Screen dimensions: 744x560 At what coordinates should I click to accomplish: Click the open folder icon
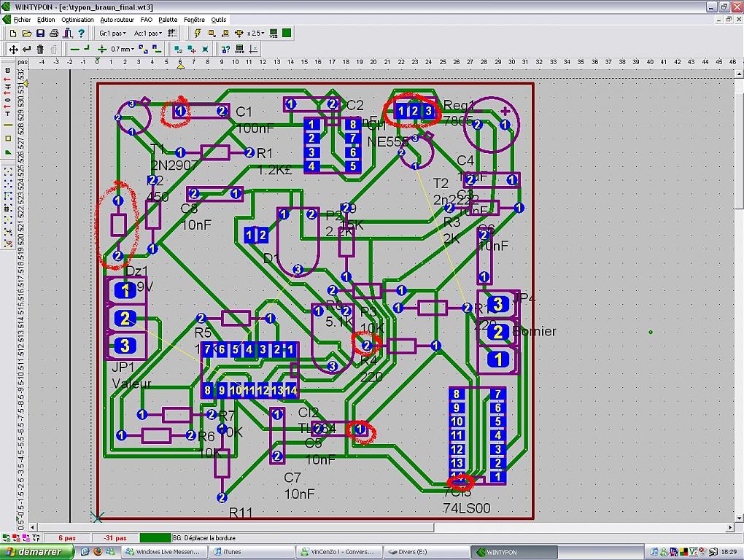point(26,34)
